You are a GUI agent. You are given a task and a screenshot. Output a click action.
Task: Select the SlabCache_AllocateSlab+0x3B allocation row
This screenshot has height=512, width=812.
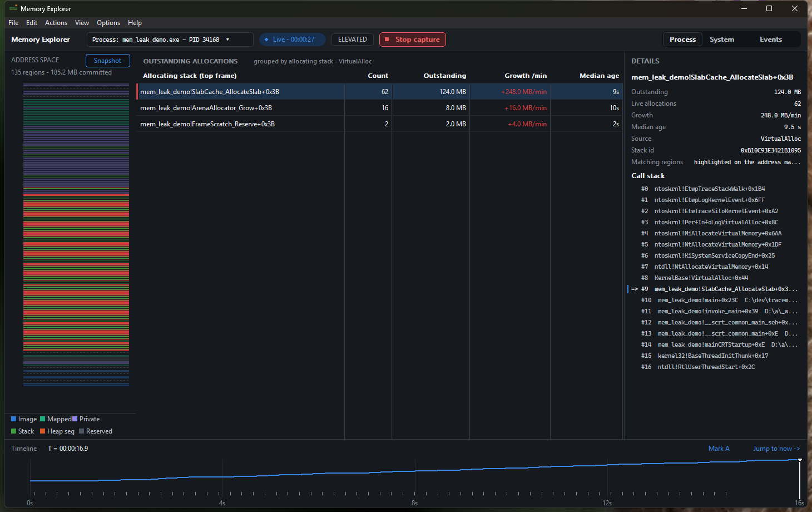[x=379, y=92]
